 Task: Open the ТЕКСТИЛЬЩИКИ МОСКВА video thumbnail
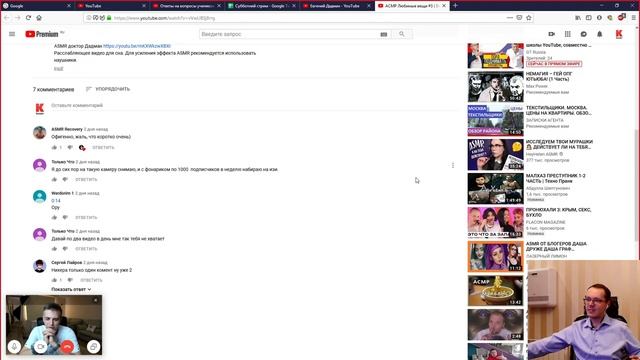(x=496, y=120)
